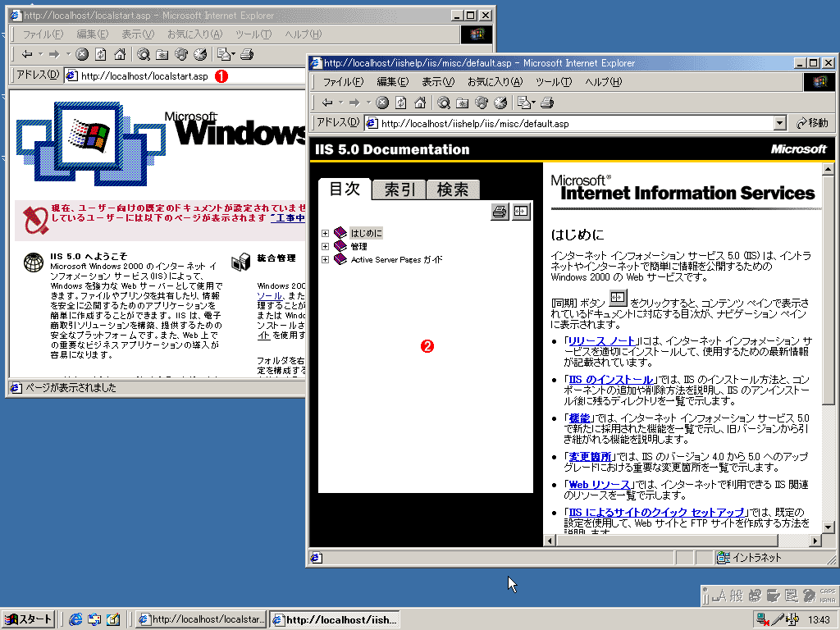
Task: Click the network tray icon with red X
Action: click(x=762, y=620)
